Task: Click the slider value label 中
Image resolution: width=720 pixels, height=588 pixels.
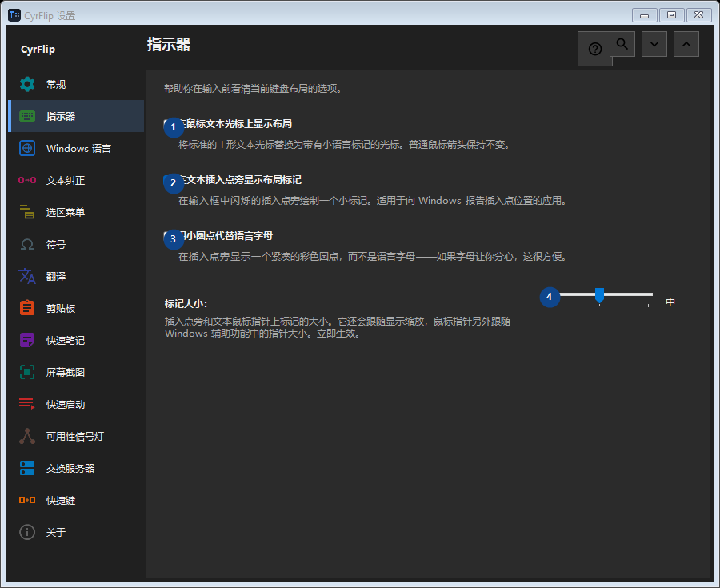Action: click(670, 302)
